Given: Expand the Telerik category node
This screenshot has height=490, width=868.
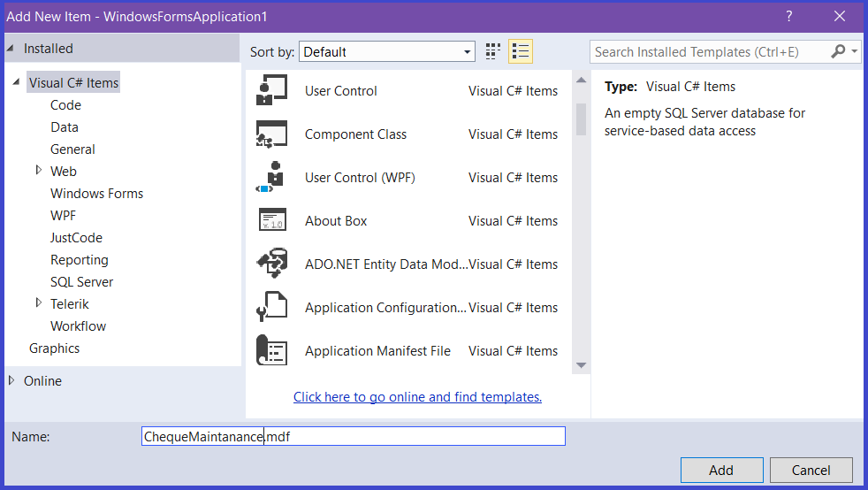Looking at the screenshot, I should (39, 302).
